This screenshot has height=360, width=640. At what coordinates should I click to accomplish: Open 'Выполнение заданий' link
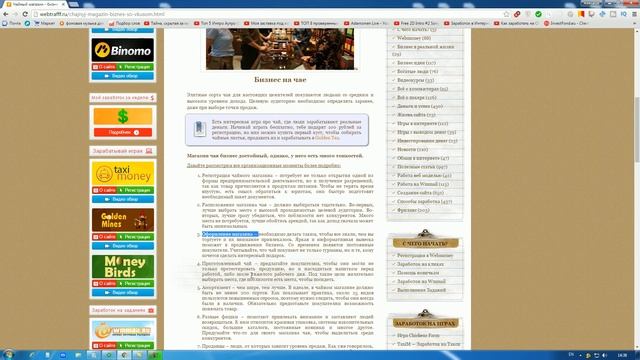click(x=421, y=290)
